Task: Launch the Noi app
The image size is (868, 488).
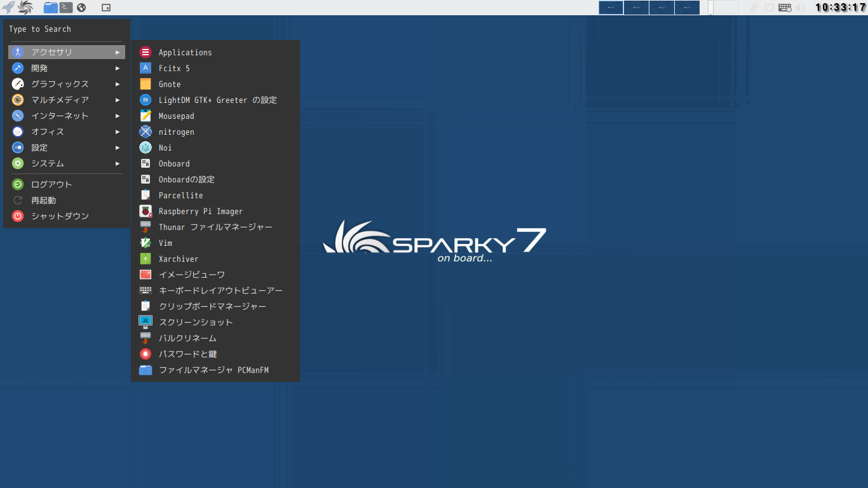Action: [215, 147]
